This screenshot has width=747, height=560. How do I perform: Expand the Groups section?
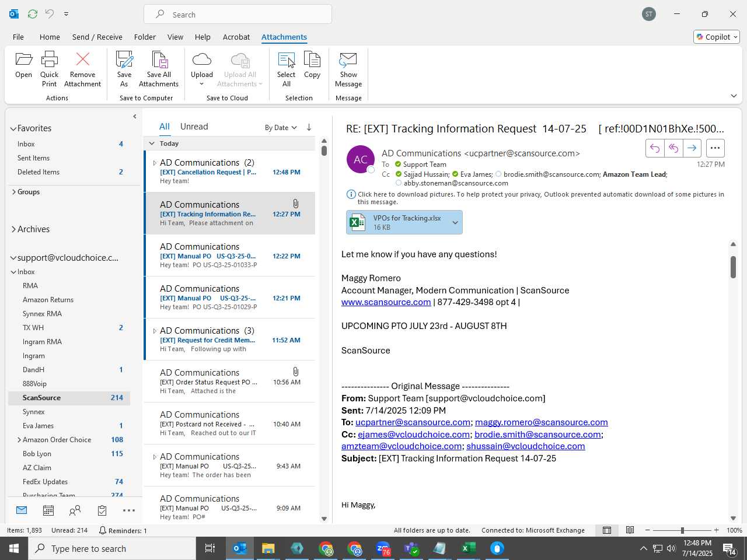click(x=13, y=192)
